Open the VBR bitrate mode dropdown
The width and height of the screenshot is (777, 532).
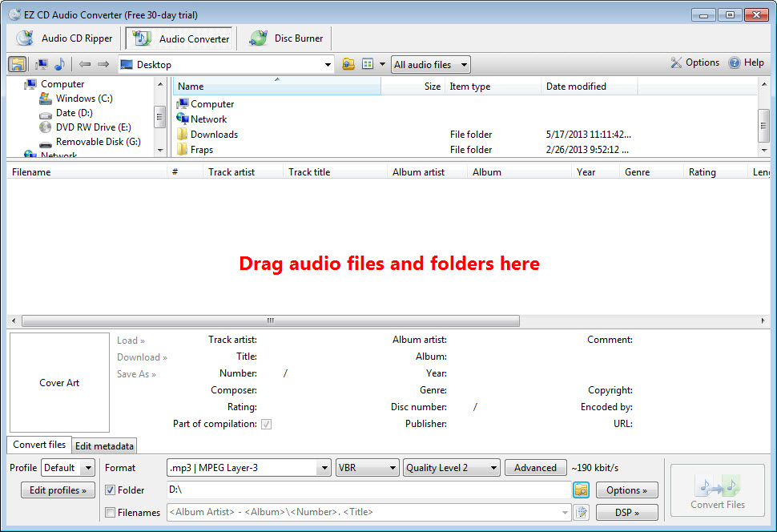367,468
